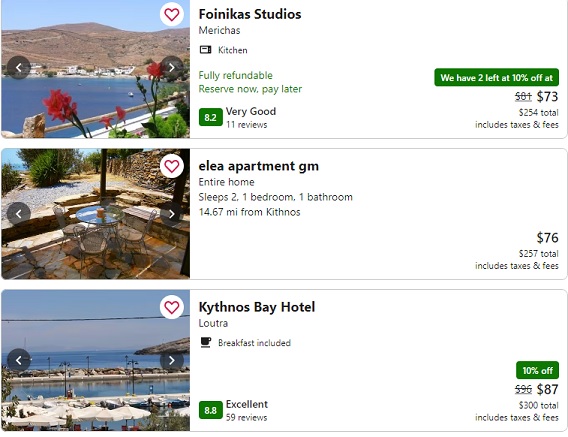568x437 pixels.
Task: Click the 8.8 Excellent rating badge
Action: pos(210,410)
